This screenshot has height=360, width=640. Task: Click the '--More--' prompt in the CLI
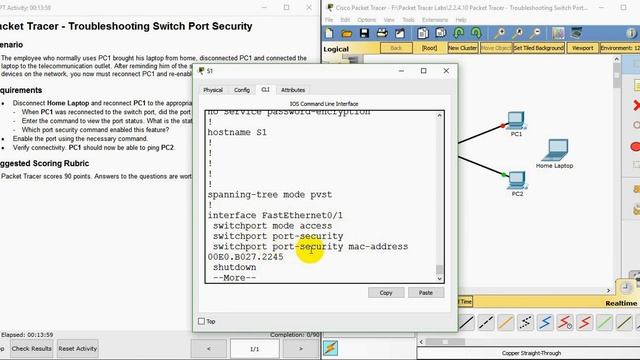235,278
